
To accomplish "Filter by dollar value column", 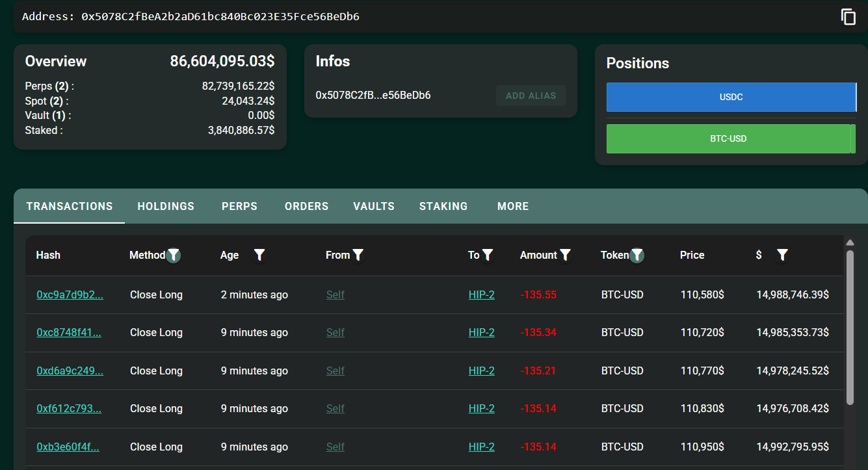I will (x=782, y=255).
